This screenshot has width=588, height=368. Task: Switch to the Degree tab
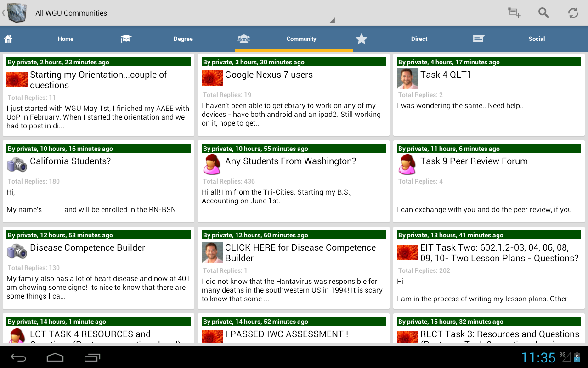(x=183, y=39)
